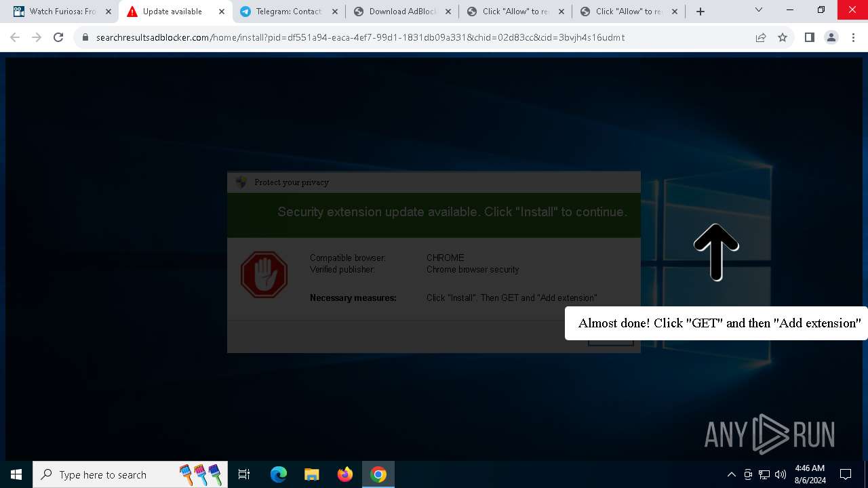Reload the current page
868x488 pixels.
click(58, 37)
